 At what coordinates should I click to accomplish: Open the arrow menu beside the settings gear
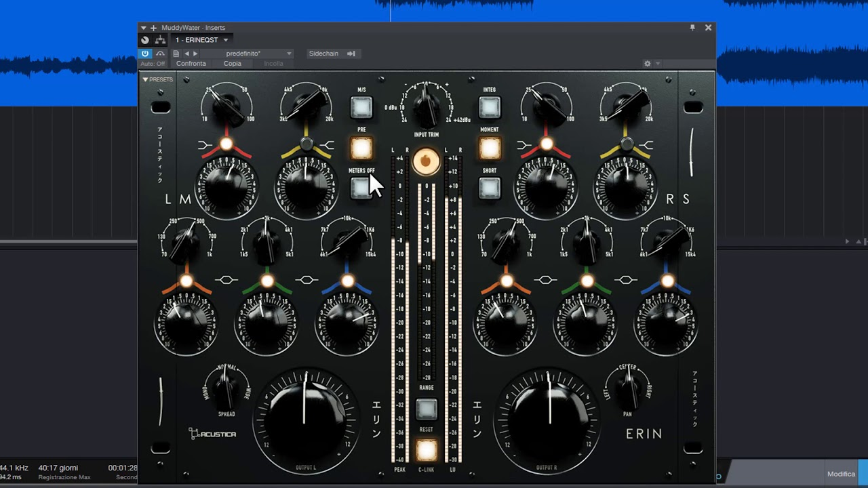tap(657, 64)
